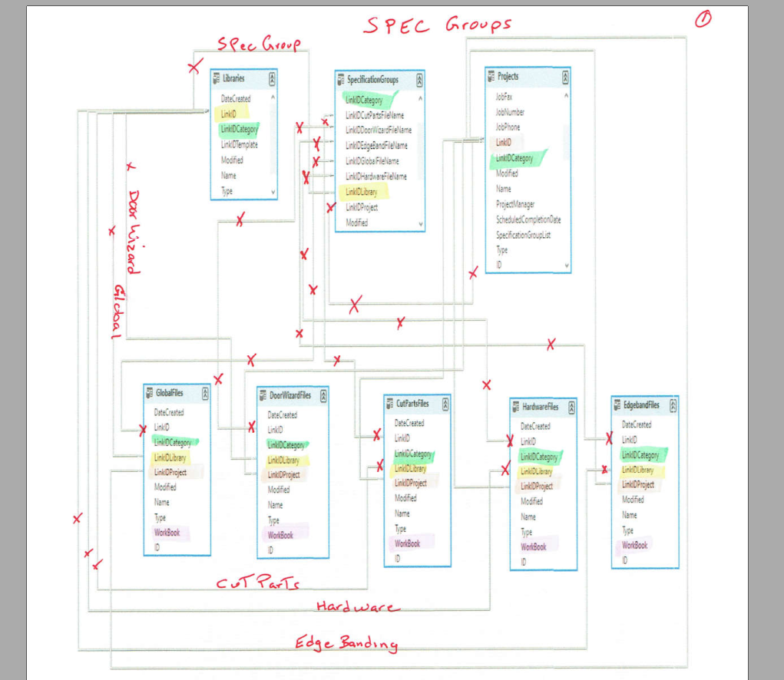Collapse the Libraries table
Screen dimensions: 784x680
coord(272,78)
